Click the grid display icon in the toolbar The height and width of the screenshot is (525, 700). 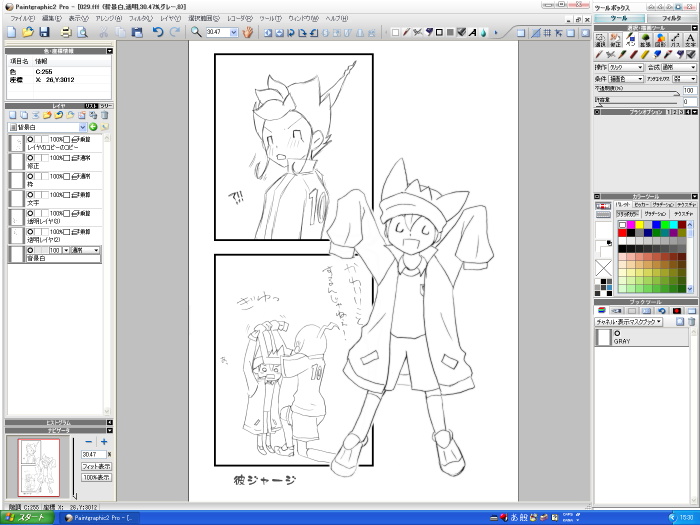coord(547,33)
